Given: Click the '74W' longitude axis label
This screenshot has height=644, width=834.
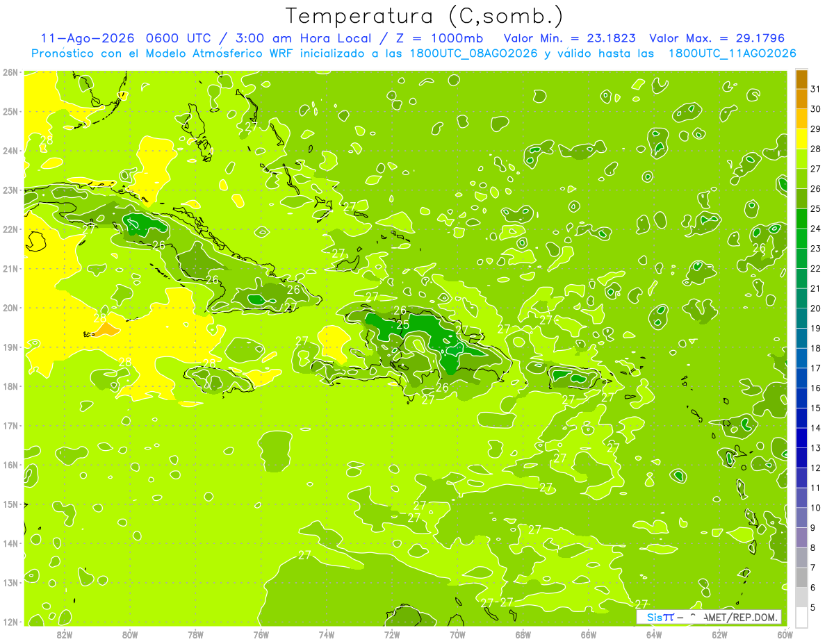Looking at the screenshot, I should click(x=327, y=634).
